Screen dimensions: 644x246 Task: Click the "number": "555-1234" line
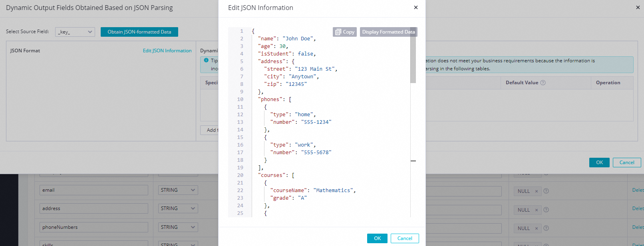pyautogui.click(x=301, y=122)
